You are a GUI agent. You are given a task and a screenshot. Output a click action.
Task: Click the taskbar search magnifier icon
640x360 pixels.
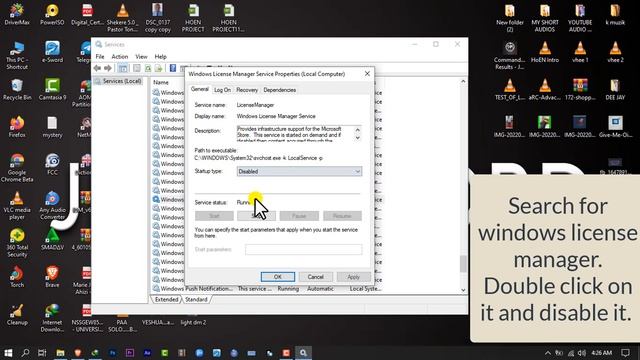point(25,353)
